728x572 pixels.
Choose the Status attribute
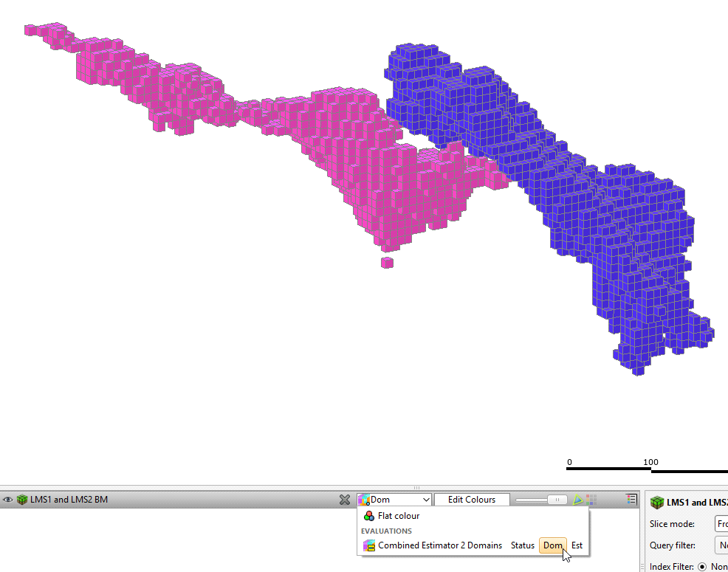pyautogui.click(x=522, y=545)
